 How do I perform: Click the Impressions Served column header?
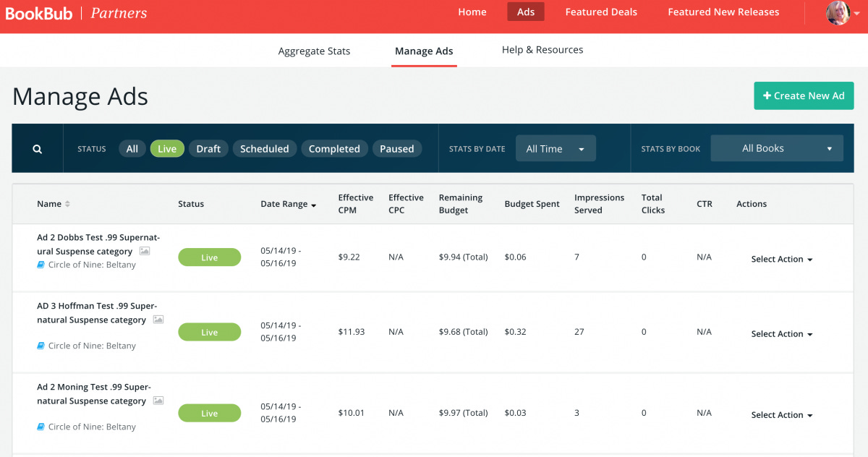tap(599, 204)
